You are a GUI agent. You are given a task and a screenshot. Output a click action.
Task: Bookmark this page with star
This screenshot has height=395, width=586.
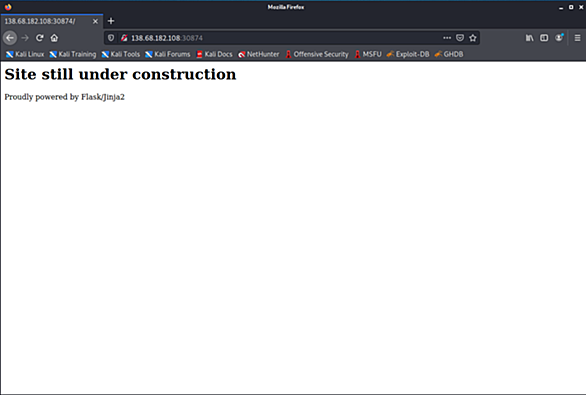[473, 38]
